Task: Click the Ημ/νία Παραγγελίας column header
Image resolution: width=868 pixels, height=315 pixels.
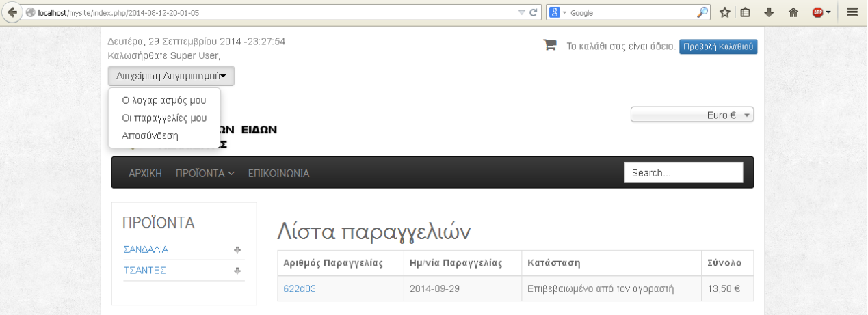Action: pos(462,263)
